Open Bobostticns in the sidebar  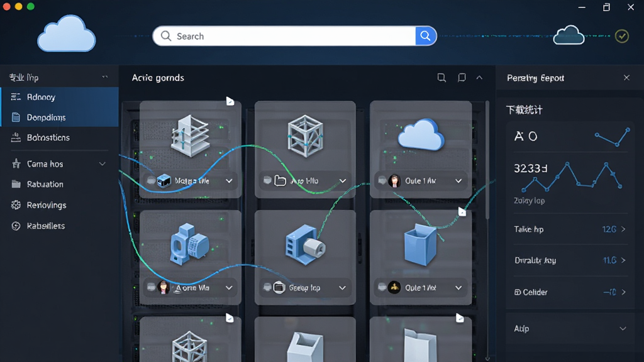60,138
